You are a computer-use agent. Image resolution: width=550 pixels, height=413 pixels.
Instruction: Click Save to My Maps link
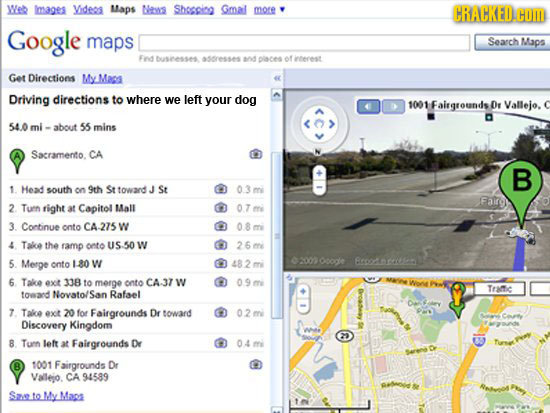pyautogui.click(x=46, y=396)
